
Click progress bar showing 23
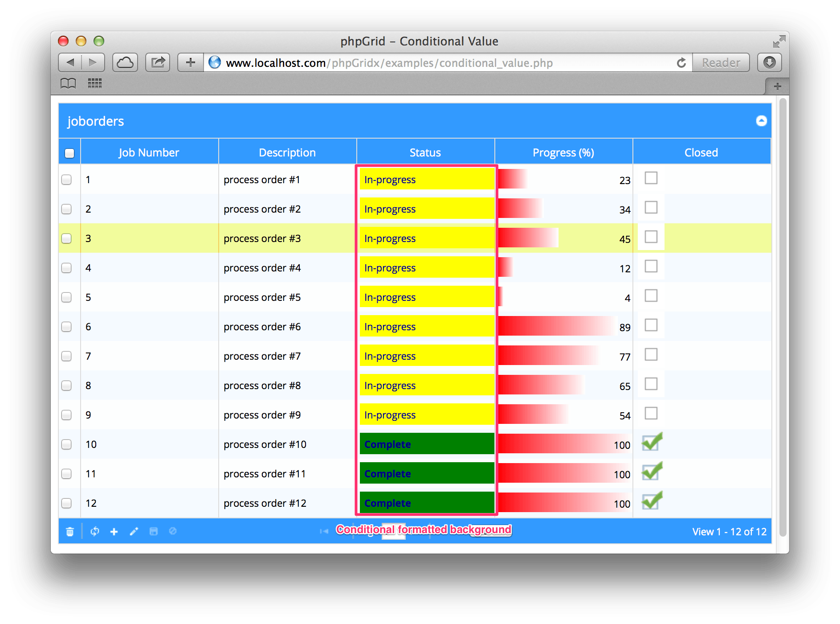[513, 179]
